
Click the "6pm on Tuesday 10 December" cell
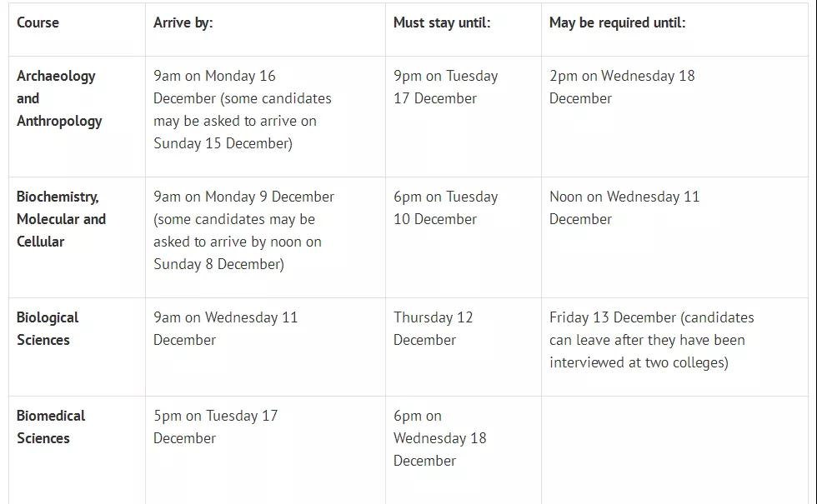point(446,208)
